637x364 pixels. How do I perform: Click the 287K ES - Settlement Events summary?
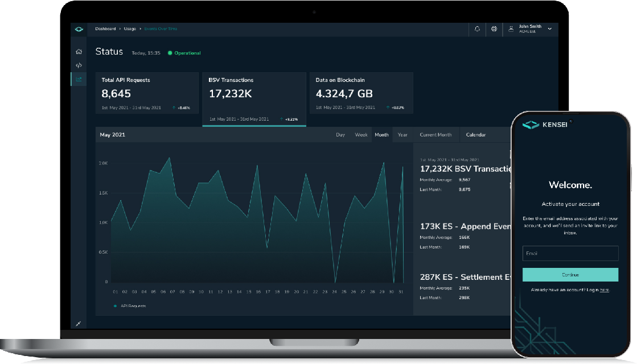[x=466, y=277]
